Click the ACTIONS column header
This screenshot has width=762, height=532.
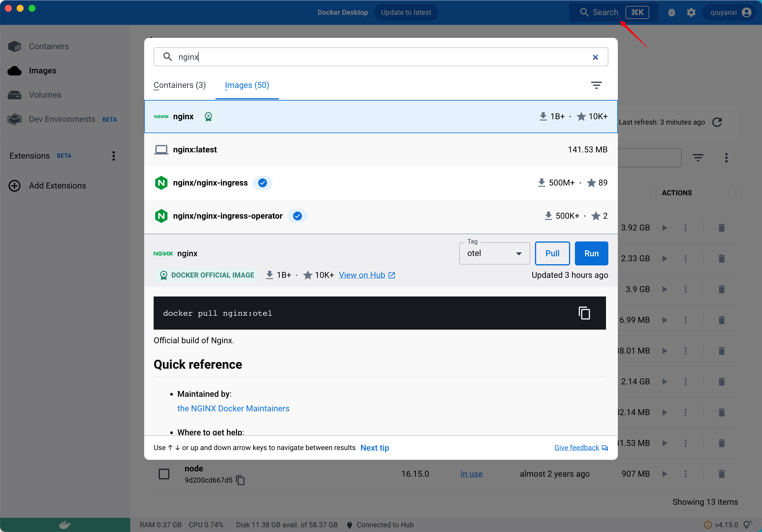pyautogui.click(x=677, y=193)
